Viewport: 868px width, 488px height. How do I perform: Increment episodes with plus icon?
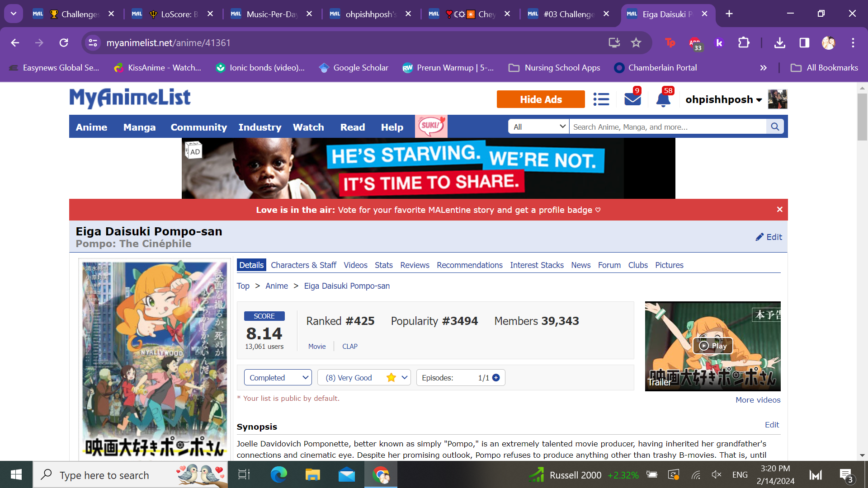click(496, 378)
